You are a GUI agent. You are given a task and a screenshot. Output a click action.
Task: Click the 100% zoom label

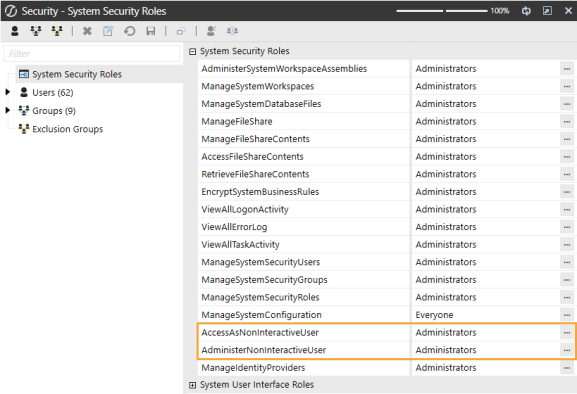tap(499, 11)
